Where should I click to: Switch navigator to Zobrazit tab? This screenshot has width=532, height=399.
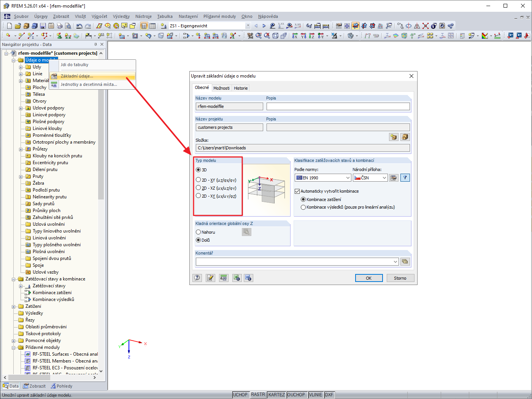coord(34,386)
